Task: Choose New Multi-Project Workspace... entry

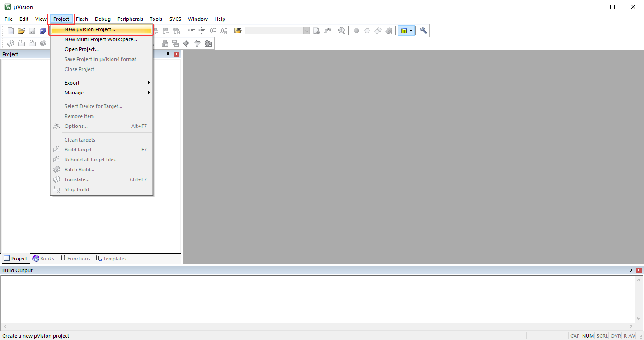Action: coord(101,39)
